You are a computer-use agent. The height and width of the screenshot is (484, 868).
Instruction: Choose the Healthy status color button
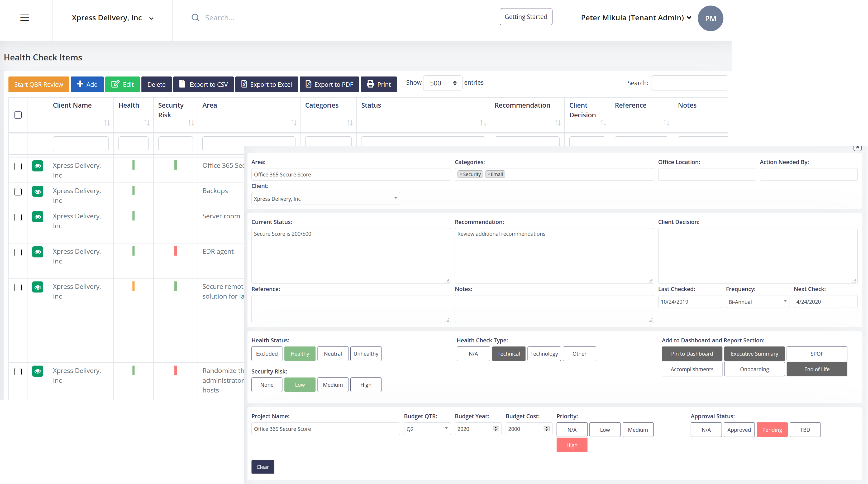[x=300, y=354]
